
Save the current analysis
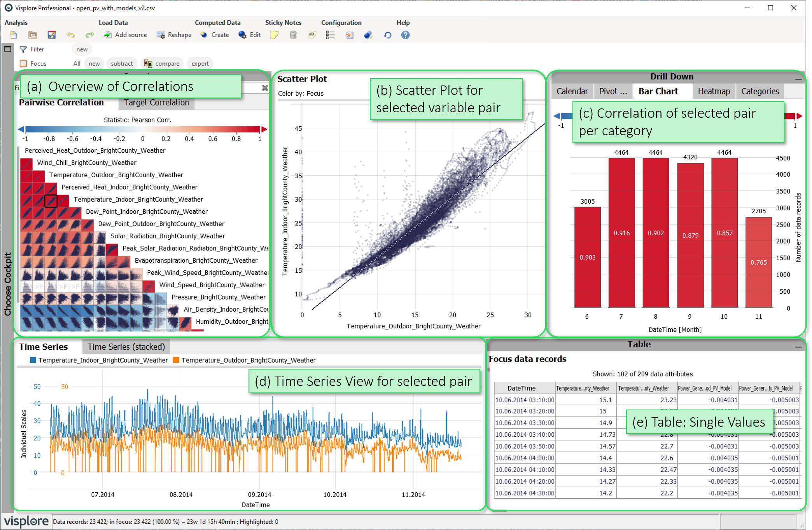click(51, 35)
